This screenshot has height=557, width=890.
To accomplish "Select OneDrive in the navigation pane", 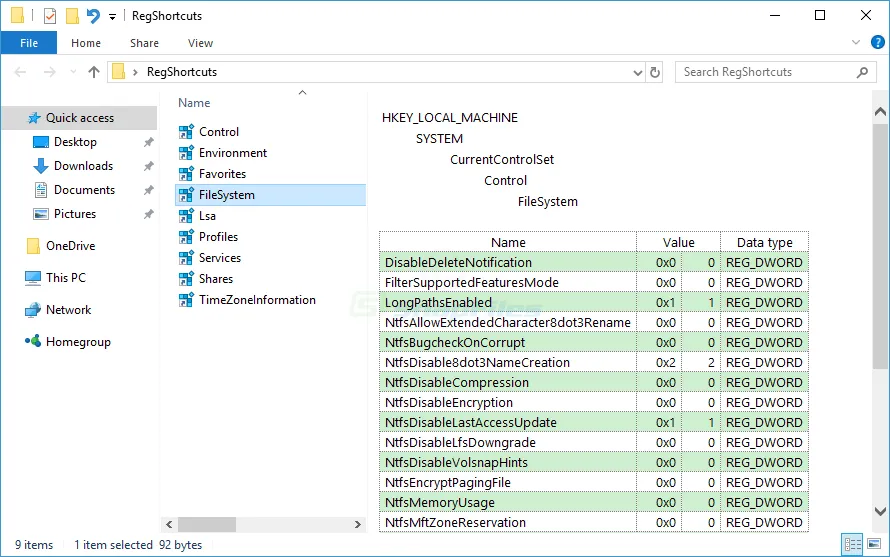I will pos(70,246).
